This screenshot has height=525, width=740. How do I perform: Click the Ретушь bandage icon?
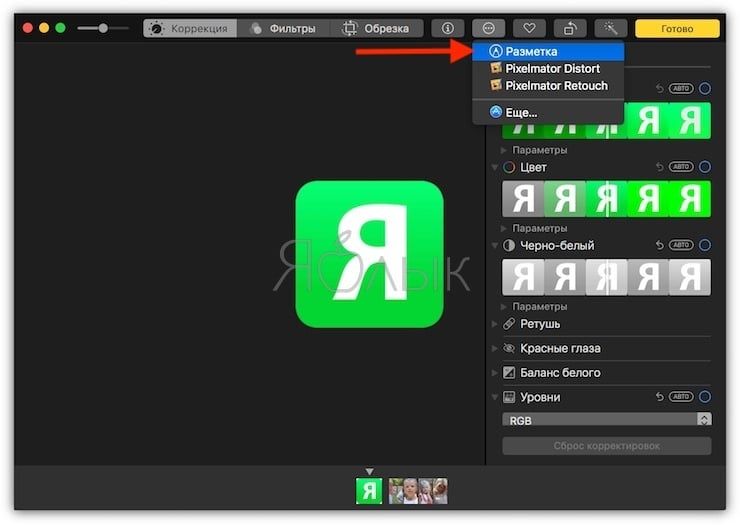(x=509, y=324)
